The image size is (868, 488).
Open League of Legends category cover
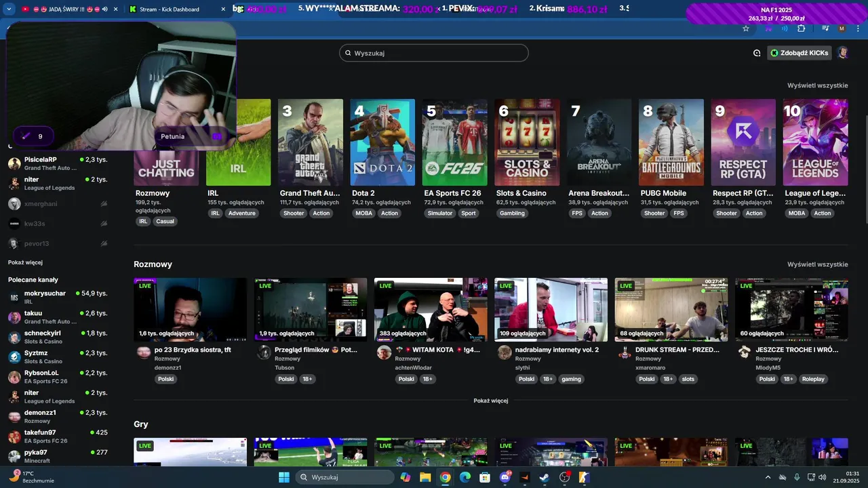tap(815, 142)
